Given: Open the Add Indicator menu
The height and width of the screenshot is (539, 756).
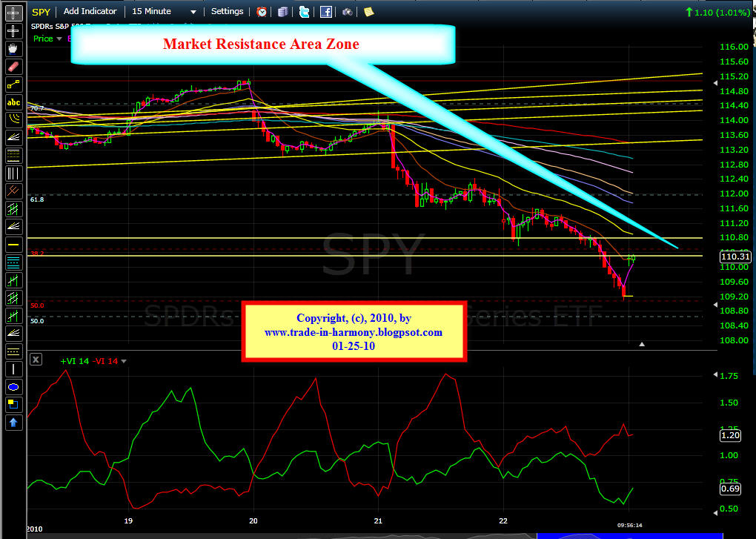Looking at the screenshot, I should [90, 11].
